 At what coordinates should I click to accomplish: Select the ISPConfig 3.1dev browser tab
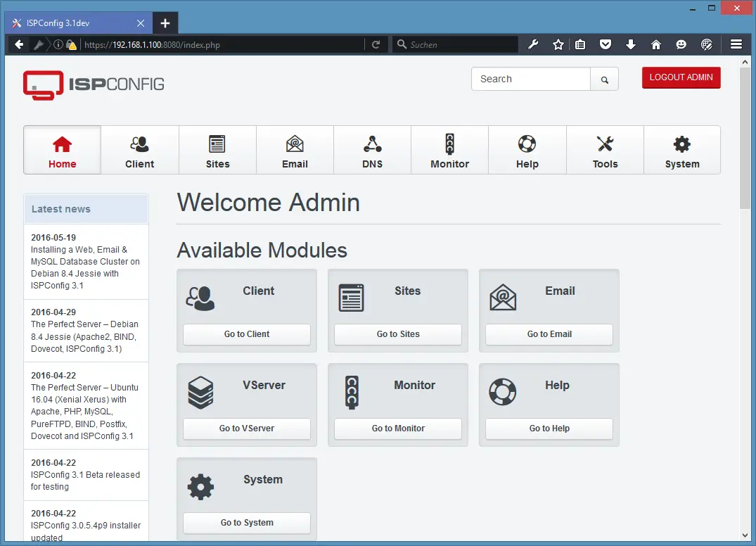pos(78,23)
